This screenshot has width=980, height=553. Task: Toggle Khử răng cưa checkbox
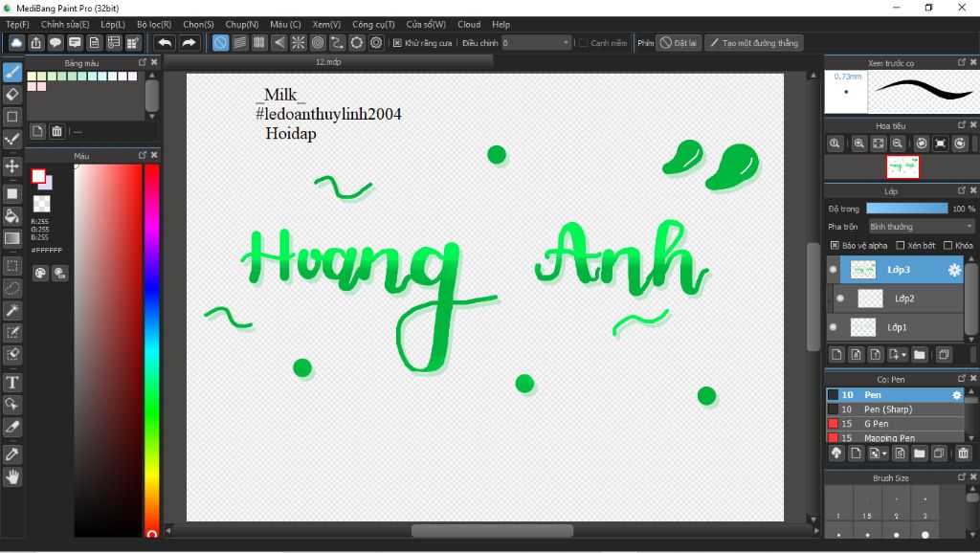click(397, 43)
